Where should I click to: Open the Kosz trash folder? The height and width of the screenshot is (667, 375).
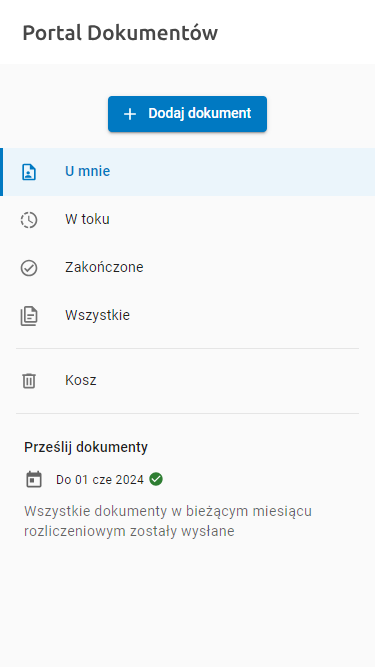pyautogui.click(x=188, y=381)
